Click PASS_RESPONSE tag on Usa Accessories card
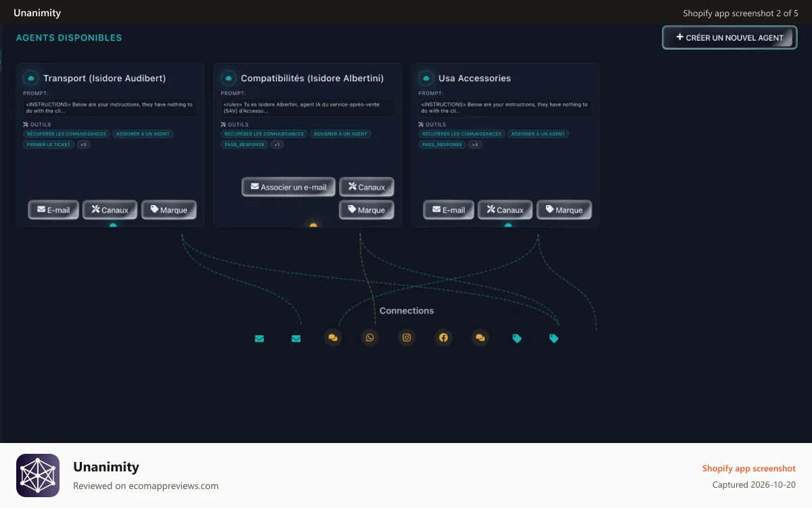The height and width of the screenshot is (508, 812). tap(442, 144)
